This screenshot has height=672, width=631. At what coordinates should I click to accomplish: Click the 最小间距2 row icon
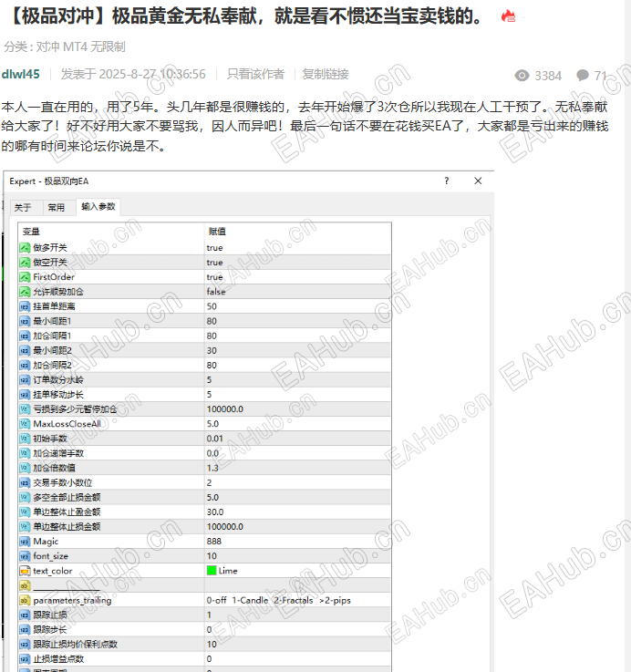(25, 350)
